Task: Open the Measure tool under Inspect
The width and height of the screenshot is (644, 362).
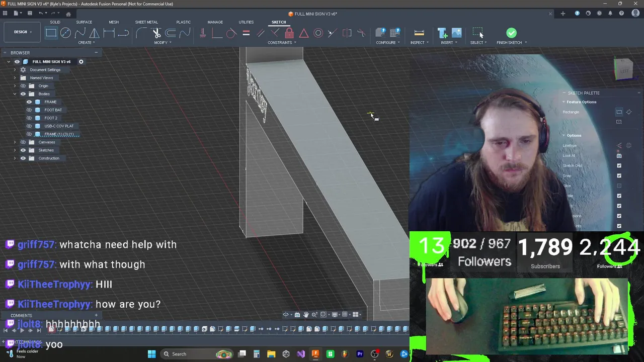Action: point(419,33)
